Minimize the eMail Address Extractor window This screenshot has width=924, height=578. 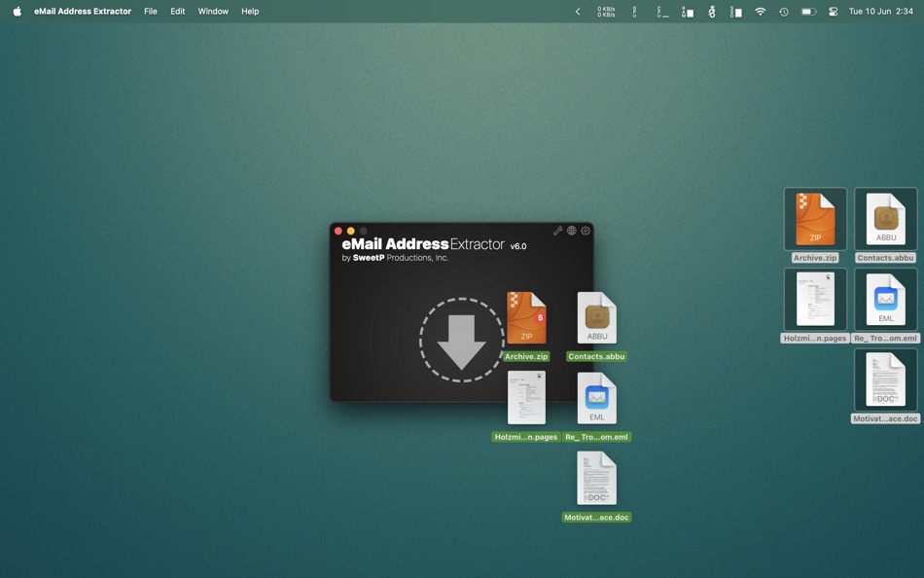[350, 231]
